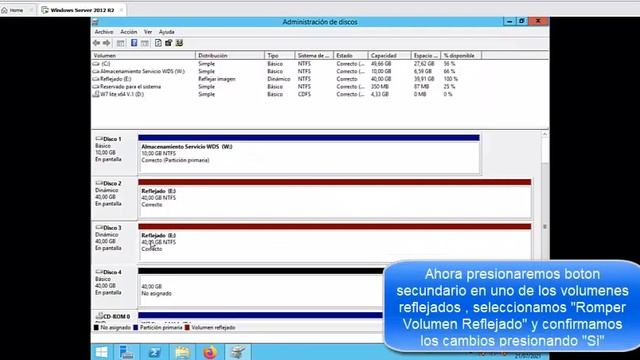640x360 pixels.
Task: Click the Disco 4 disk icon
Action: (x=99, y=272)
